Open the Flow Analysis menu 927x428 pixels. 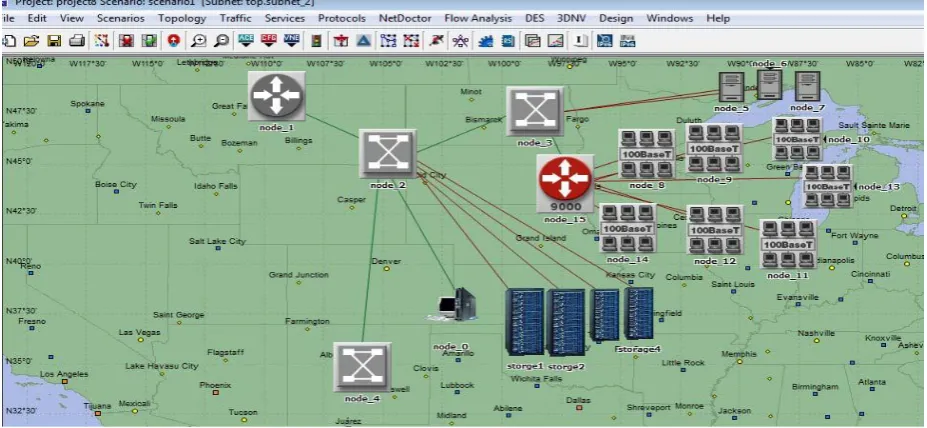pos(478,18)
